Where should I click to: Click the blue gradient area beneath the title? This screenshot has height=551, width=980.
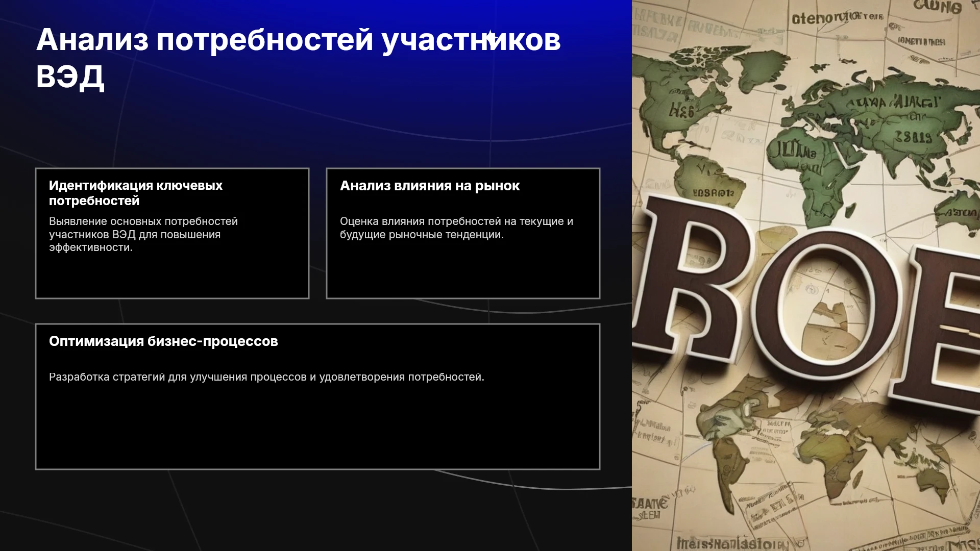coord(316,128)
